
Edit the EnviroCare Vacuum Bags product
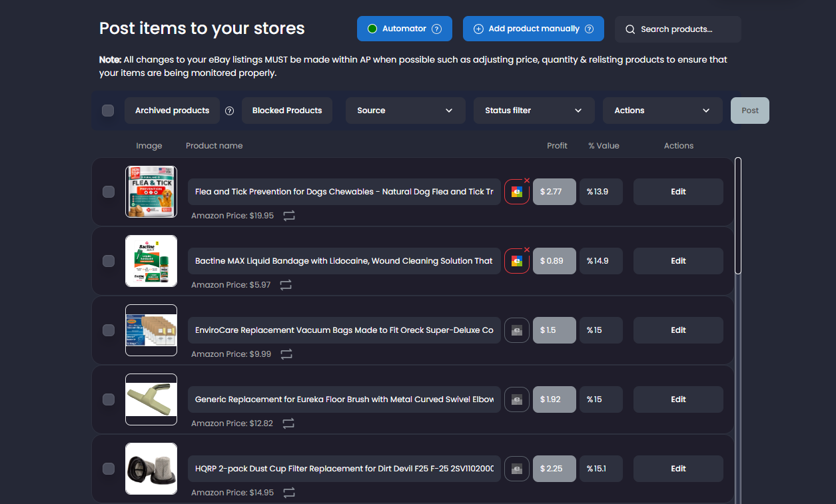tap(678, 330)
